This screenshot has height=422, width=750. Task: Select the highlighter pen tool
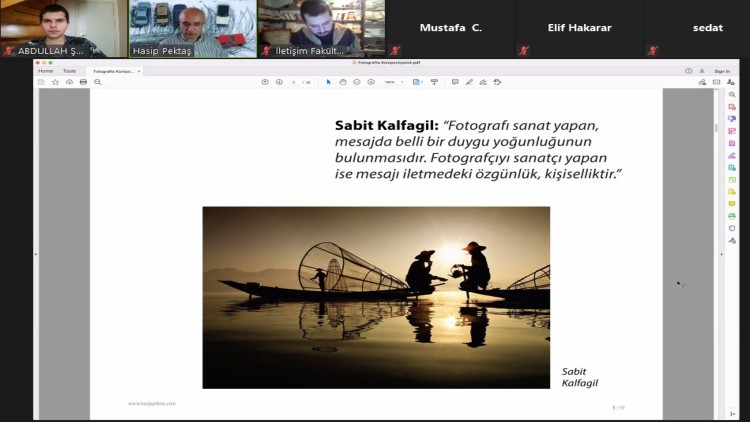click(469, 82)
